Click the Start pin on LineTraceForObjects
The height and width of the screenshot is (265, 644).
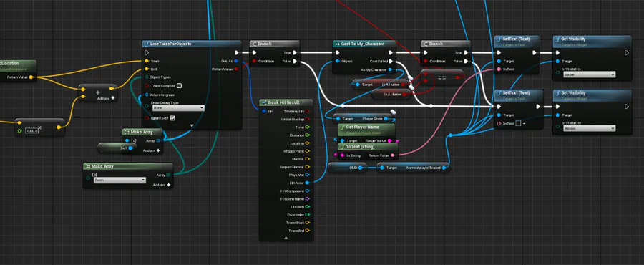click(x=147, y=61)
